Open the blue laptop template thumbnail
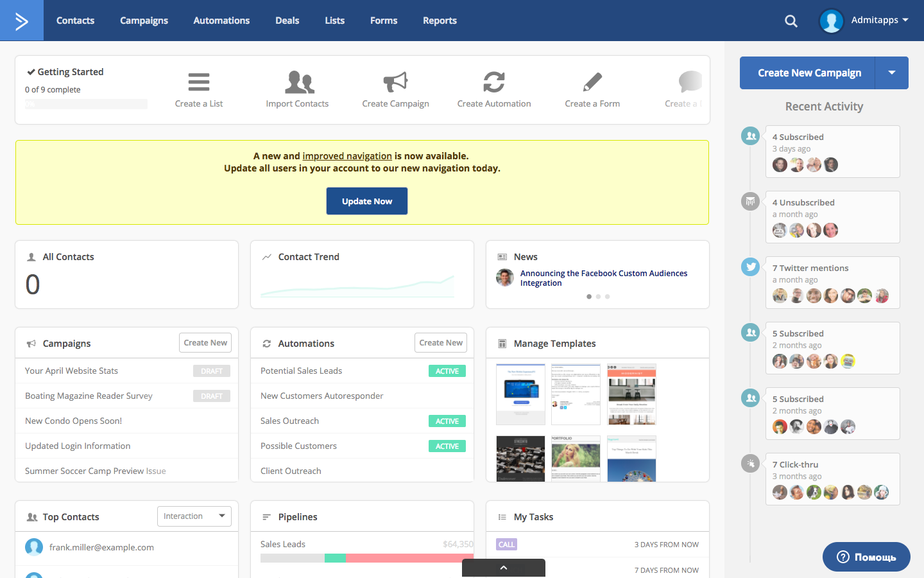 tap(520, 394)
